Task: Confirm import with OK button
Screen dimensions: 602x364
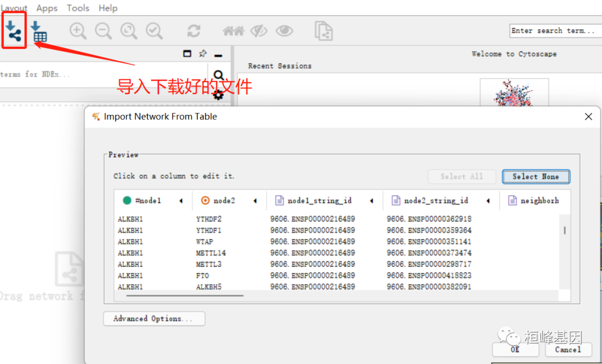Action: [x=515, y=350]
